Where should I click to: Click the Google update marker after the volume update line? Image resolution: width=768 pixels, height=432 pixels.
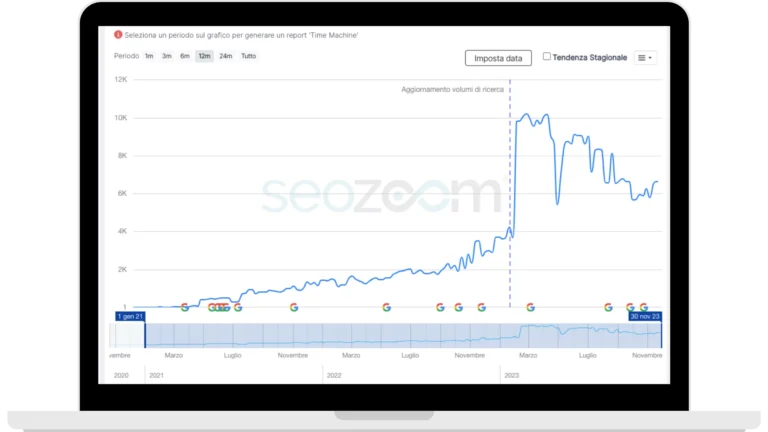(530, 307)
